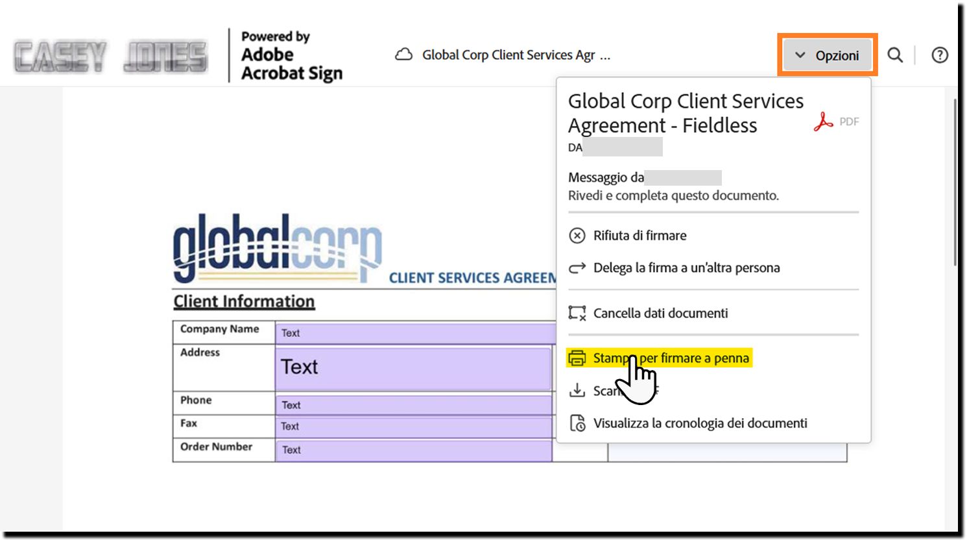
Task: Click 'Rivedi e completa questo documento.' message
Action: (x=673, y=195)
